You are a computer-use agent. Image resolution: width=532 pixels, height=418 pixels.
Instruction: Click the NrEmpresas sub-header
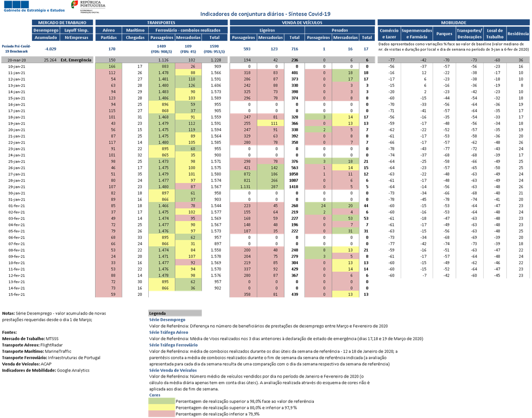[x=76, y=38]
